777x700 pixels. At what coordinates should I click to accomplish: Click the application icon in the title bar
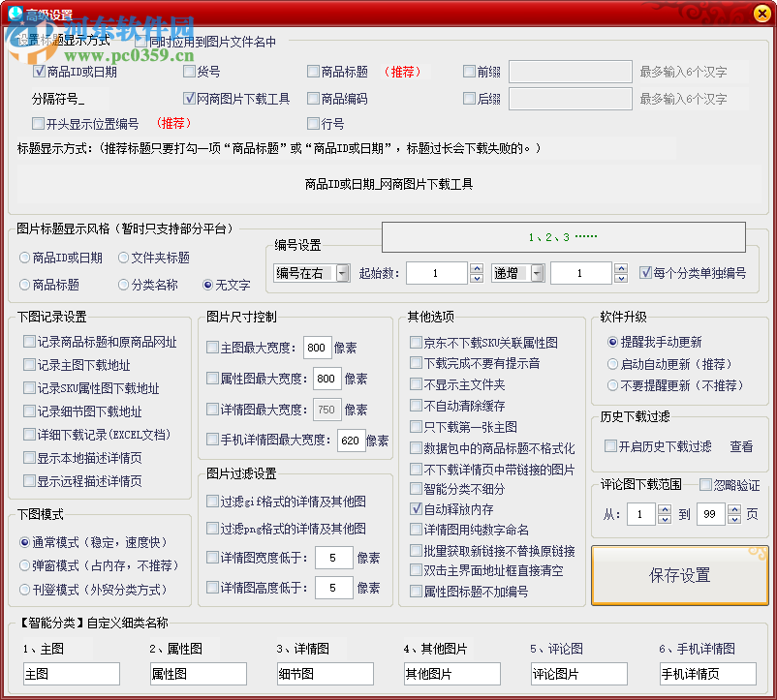click(x=14, y=14)
